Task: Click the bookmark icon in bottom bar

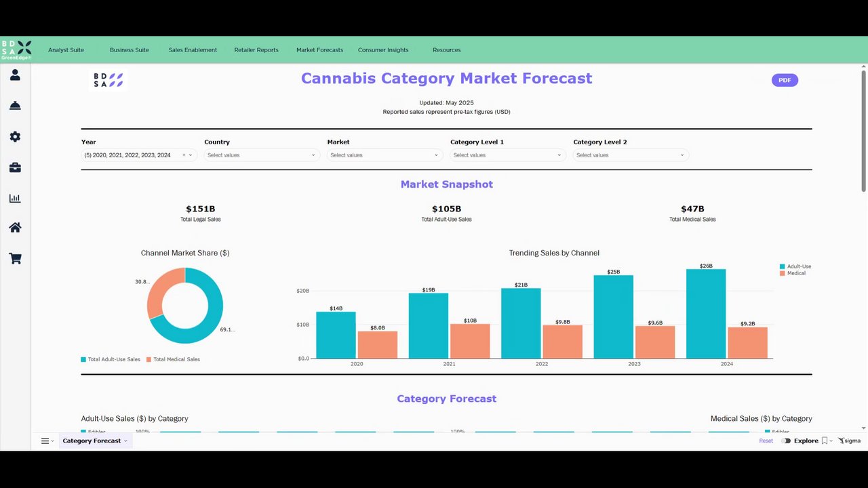Action: coord(825,441)
